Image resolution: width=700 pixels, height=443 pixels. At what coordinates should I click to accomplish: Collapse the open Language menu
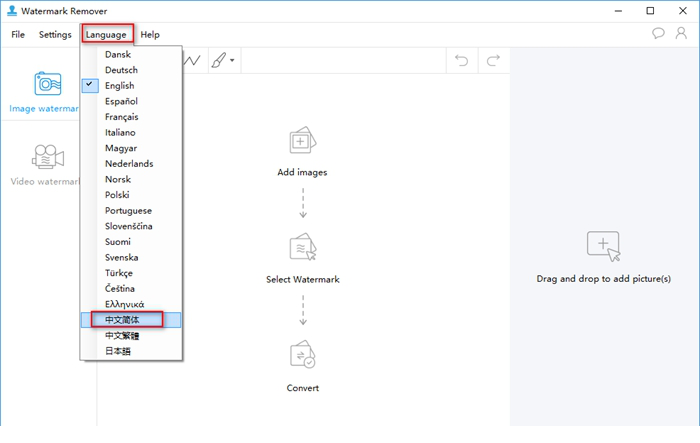(106, 35)
